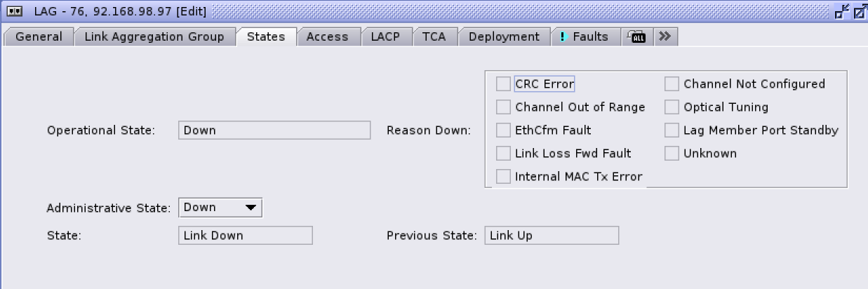
Task: Check the Channel Not Configured box
Action: pyautogui.click(x=672, y=84)
